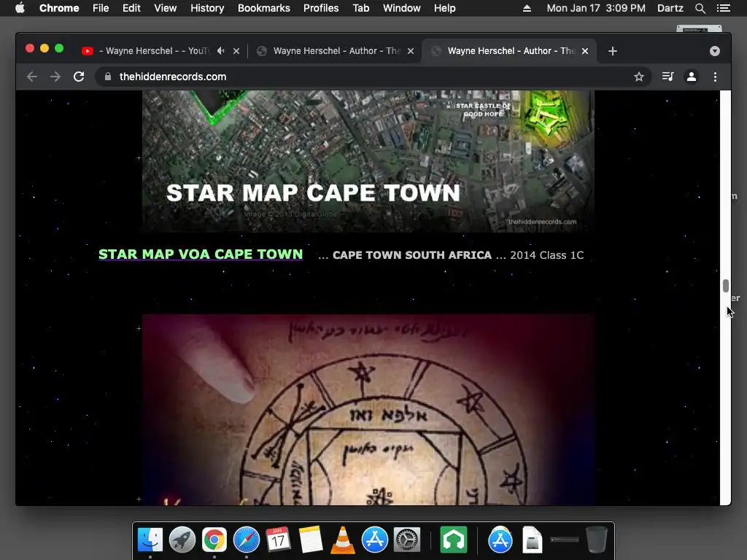The width and height of the screenshot is (747, 560).
Task: Go back using the browser back arrow
Action: (x=32, y=77)
